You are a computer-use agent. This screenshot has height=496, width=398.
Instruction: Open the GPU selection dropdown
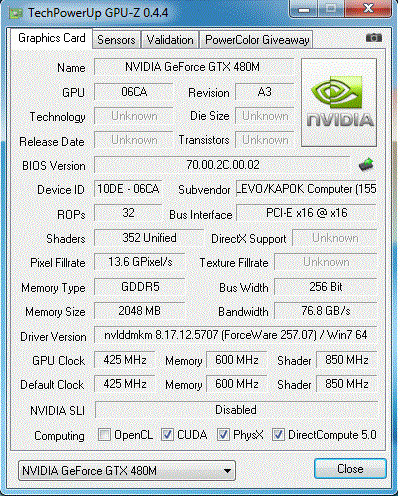click(127, 471)
